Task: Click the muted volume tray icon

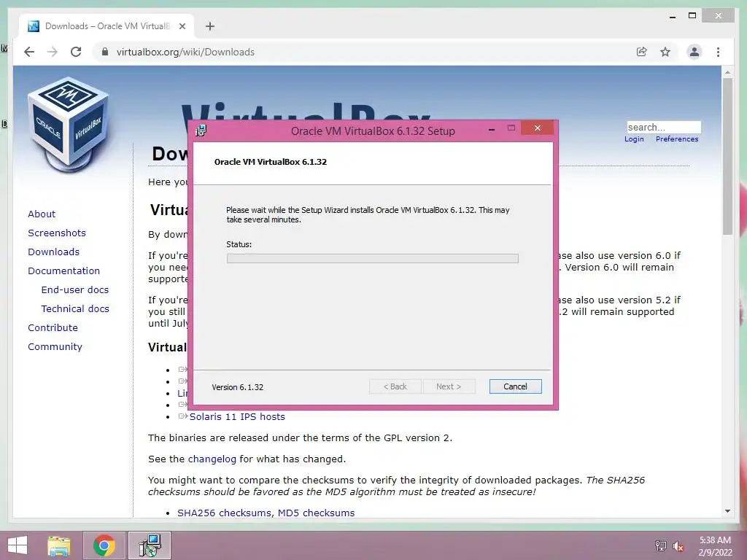Action: point(678,546)
